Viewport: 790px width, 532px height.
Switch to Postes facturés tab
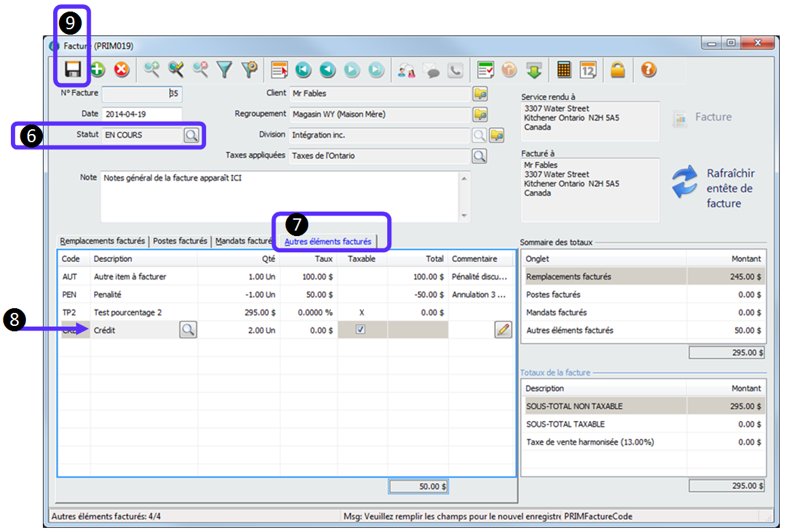click(180, 241)
